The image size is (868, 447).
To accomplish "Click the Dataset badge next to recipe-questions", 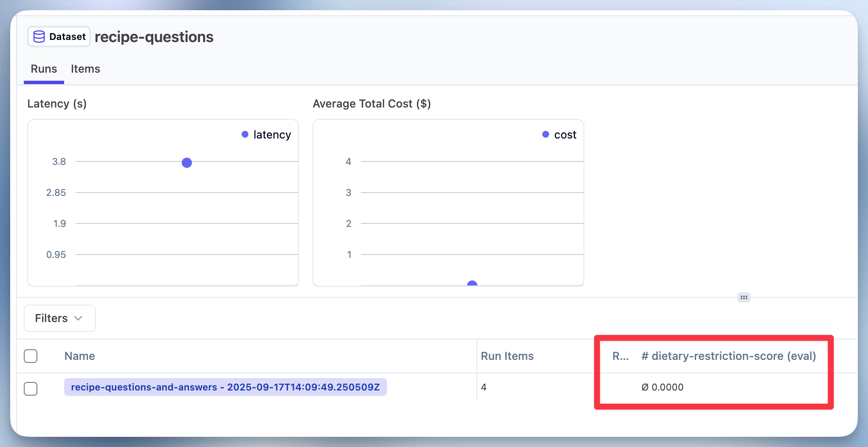I will click(x=59, y=37).
